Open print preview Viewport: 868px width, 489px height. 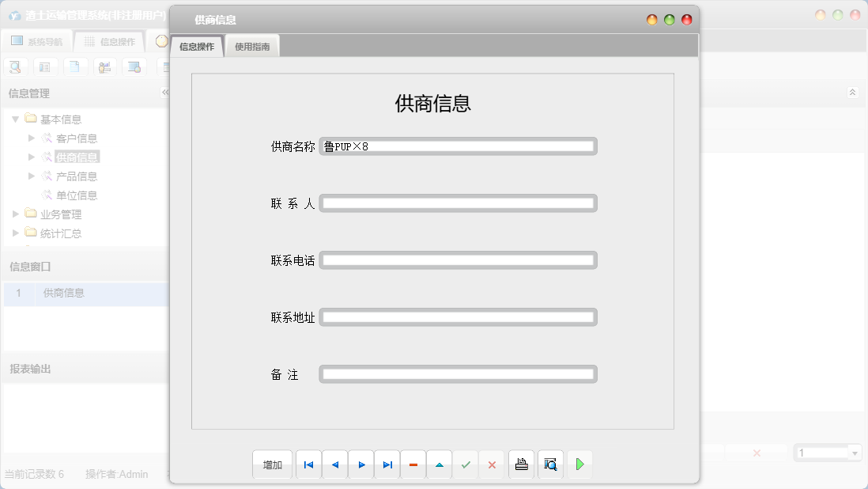point(550,464)
